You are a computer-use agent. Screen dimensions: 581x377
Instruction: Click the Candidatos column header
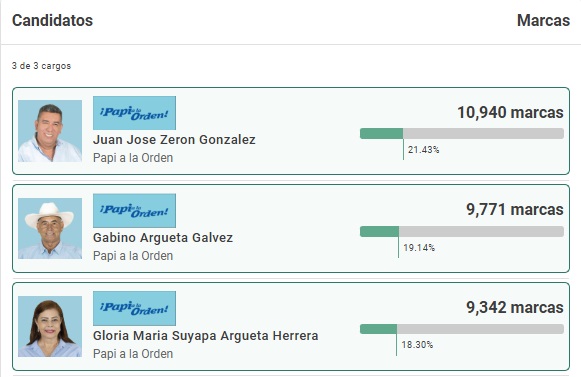click(x=53, y=20)
